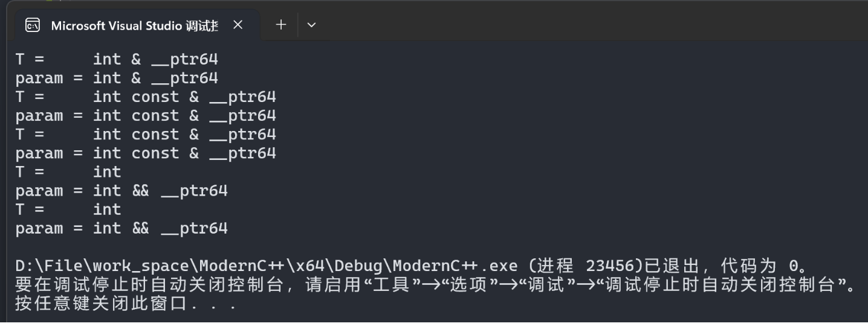
Task: Open a new terminal tab with plus
Action: tap(280, 25)
